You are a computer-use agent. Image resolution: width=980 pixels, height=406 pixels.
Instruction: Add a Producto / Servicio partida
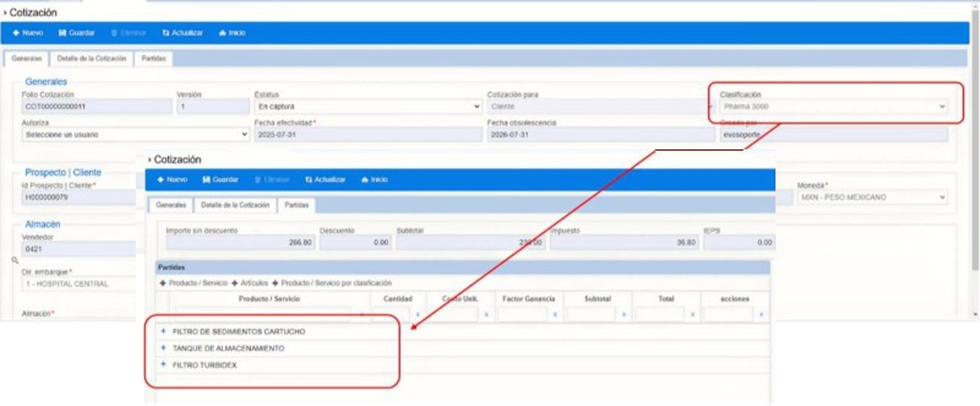click(x=163, y=283)
